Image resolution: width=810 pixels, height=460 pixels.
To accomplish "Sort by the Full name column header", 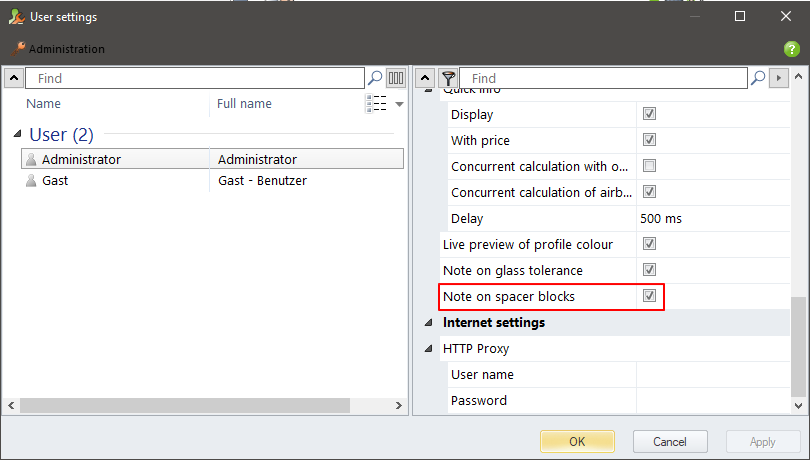I will point(245,104).
